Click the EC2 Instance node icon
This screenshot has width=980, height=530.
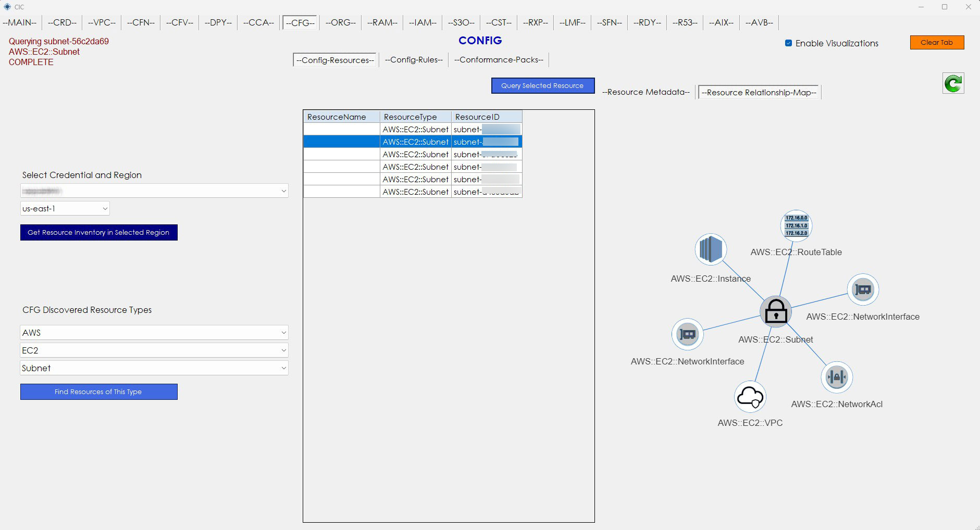coord(711,249)
